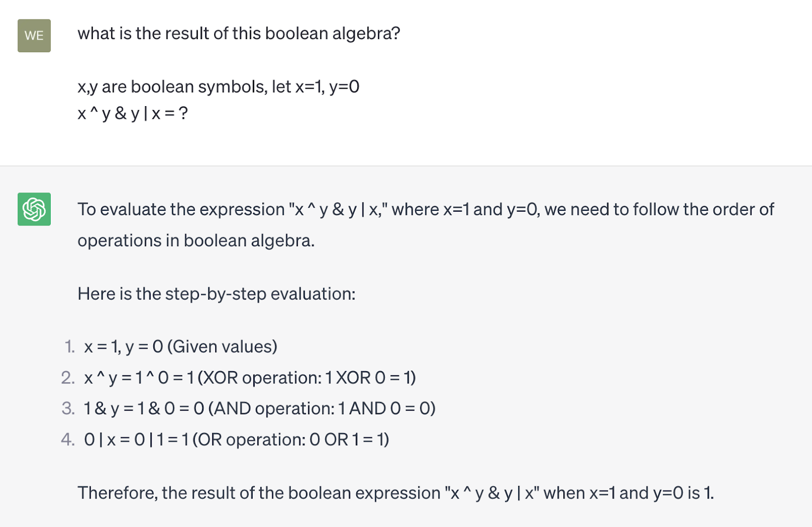This screenshot has height=527, width=812.
Task: Click list number "4." of the evaluation
Action: [68, 440]
